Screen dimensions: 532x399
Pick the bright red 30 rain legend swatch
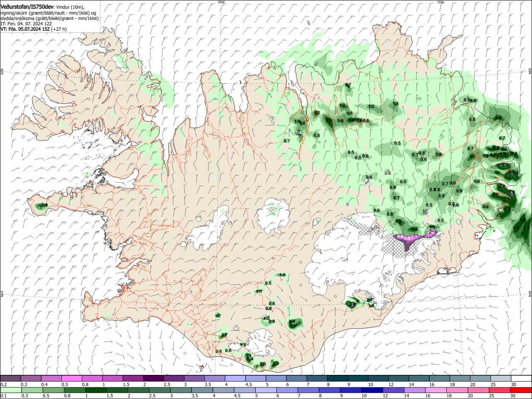point(520,390)
